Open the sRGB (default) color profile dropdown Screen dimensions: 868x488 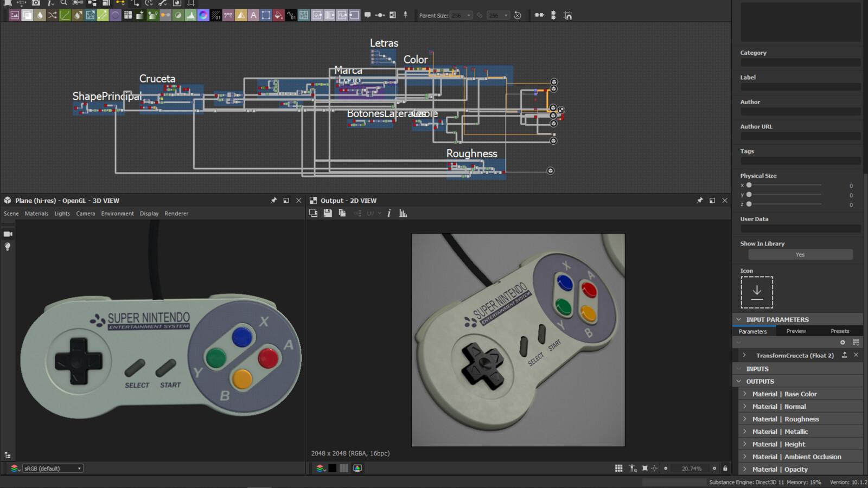(x=53, y=468)
